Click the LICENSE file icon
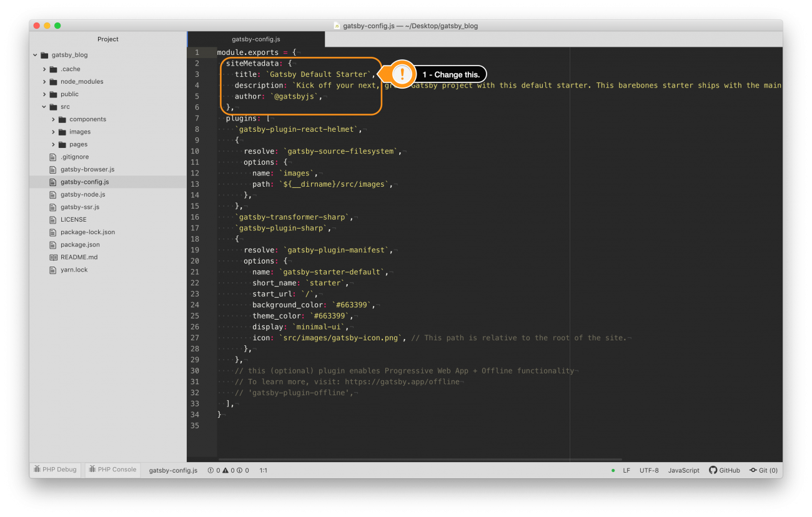This screenshot has width=812, height=517. [53, 220]
